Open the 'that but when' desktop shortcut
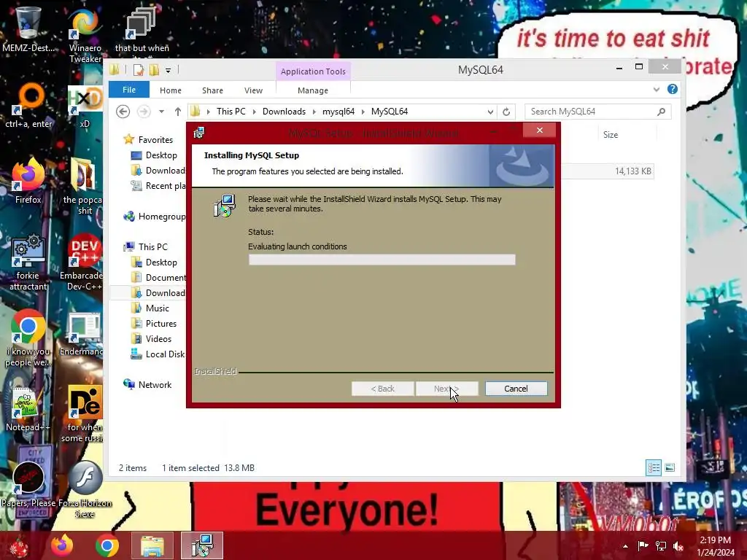This screenshot has height=560, width=747. pos(142,31)
